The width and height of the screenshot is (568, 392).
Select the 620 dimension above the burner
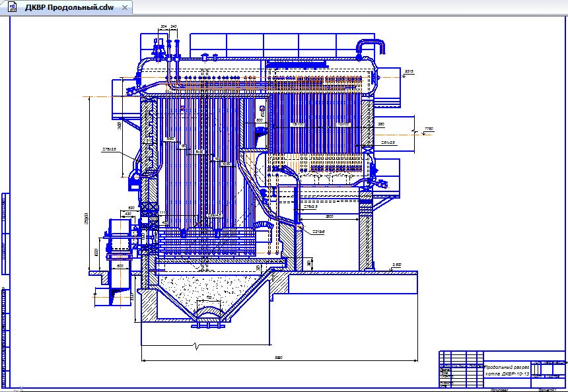[x=131, y=208]
